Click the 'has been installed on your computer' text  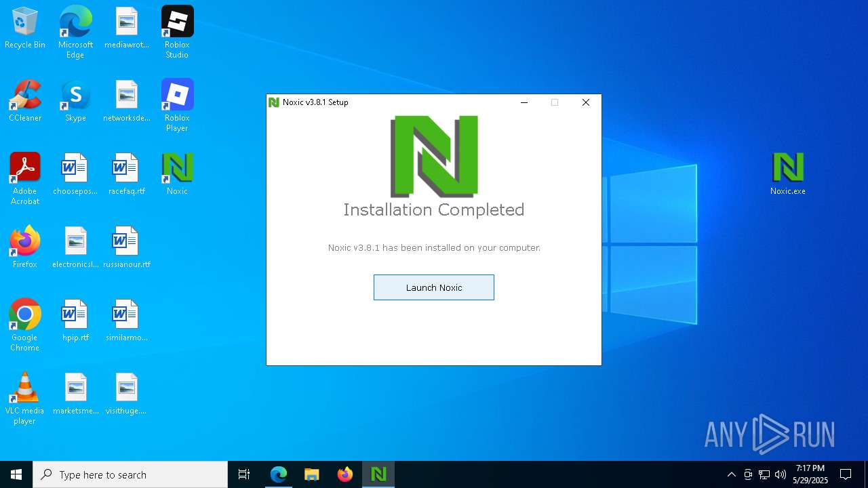pyautogui.click(x=461, y=248)
